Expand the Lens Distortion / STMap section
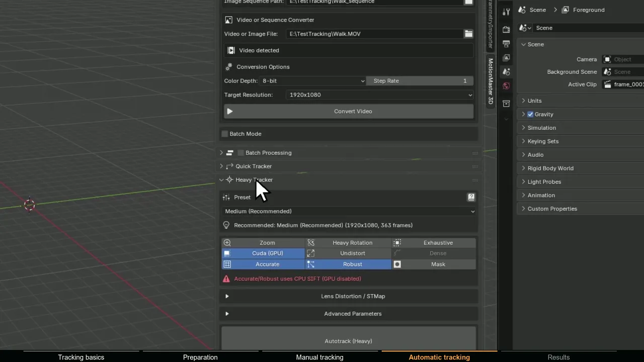Viewport: 644px width, 362px height. (349, 296)
